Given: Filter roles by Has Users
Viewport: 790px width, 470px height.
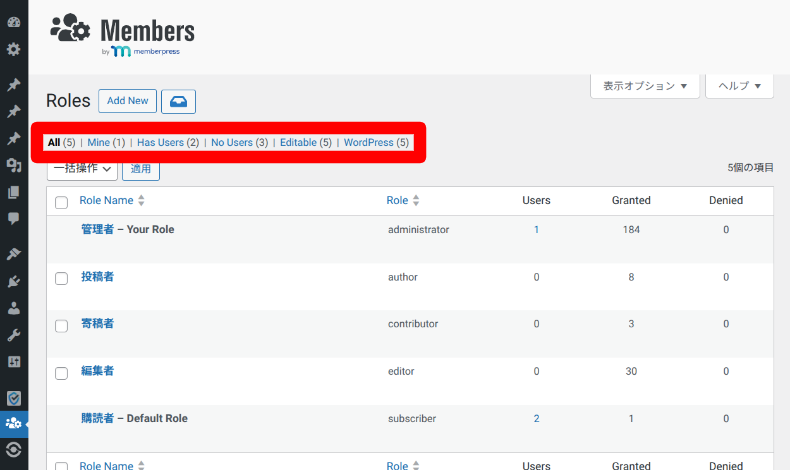Looking at the screenshot, I should (x=167, y=143).
